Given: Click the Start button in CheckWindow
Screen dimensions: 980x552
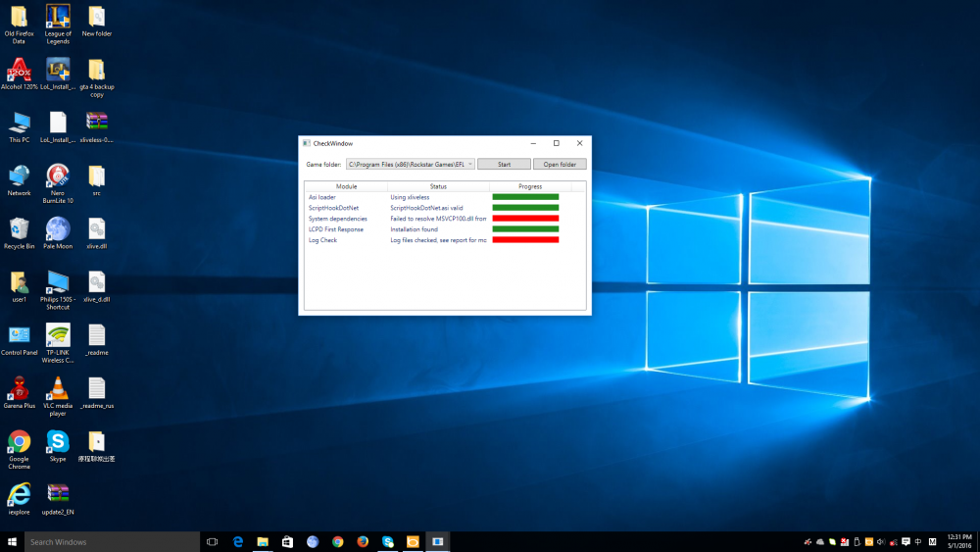Looking at the screenshot, I should coord(504,165).
